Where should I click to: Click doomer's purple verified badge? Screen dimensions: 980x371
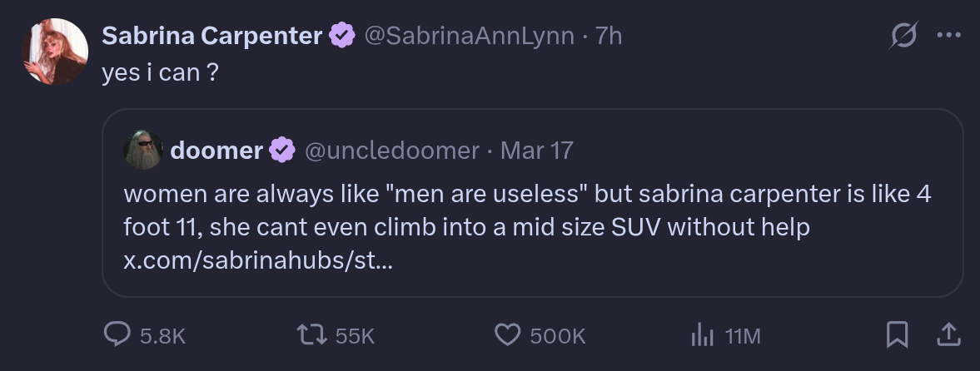[x=282, y=151]
